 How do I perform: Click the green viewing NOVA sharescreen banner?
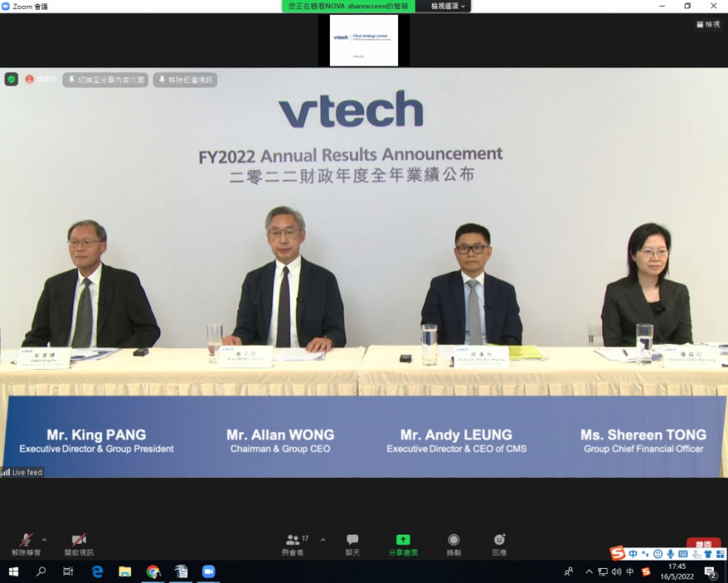click(348, 6)
